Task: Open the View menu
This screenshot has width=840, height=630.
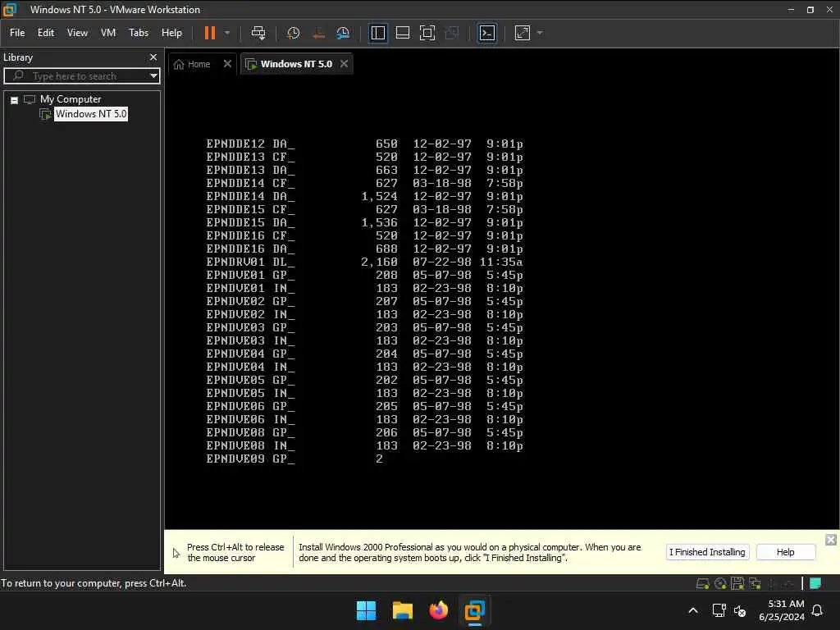Action: (x=77, y=33)
